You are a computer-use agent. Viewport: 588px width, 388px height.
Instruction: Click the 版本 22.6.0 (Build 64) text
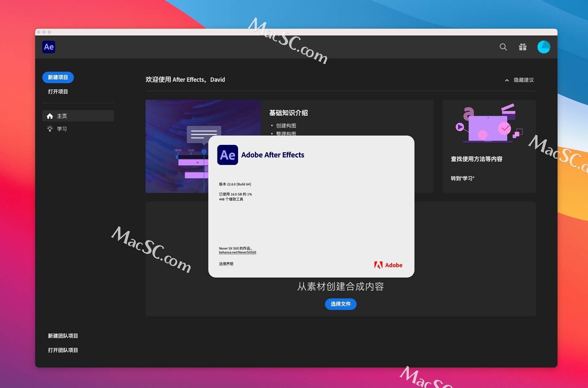click(235, 184)
